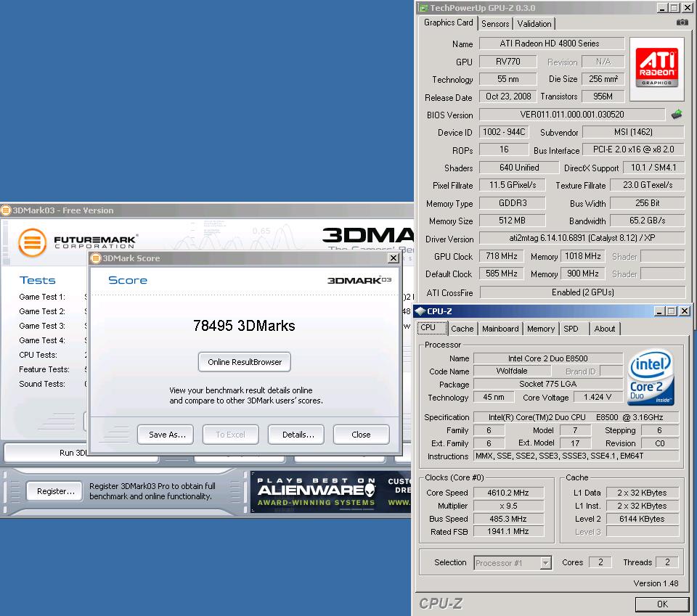This screenshot has width=697, height=616.
Task: Click the 3DMark03 window title icon
Action: (x=6, y=210)
